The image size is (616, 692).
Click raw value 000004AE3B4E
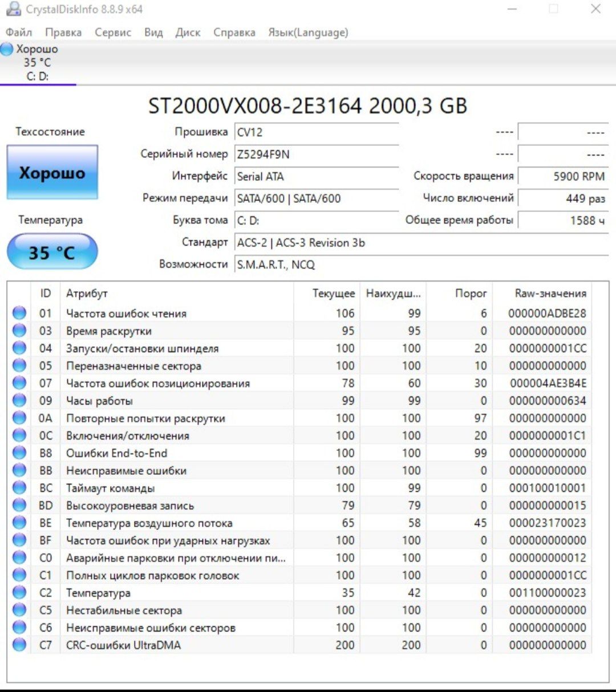[x=548, y=383]
